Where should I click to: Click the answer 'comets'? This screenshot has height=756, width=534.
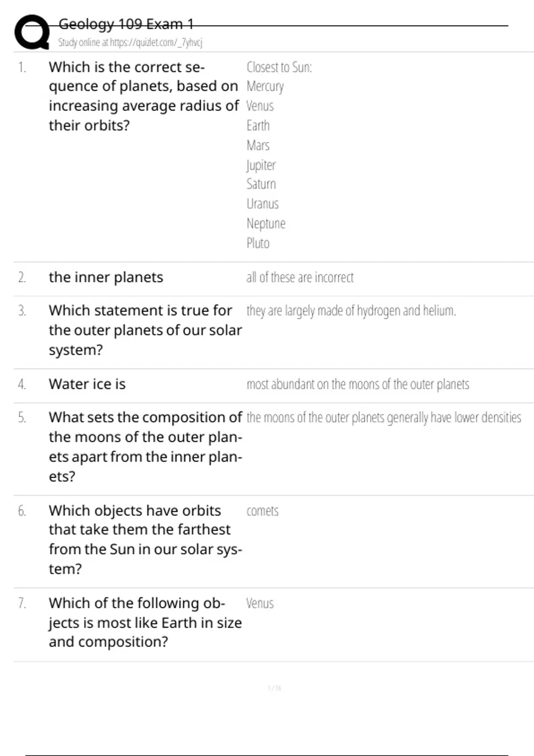tap(263, 511)
